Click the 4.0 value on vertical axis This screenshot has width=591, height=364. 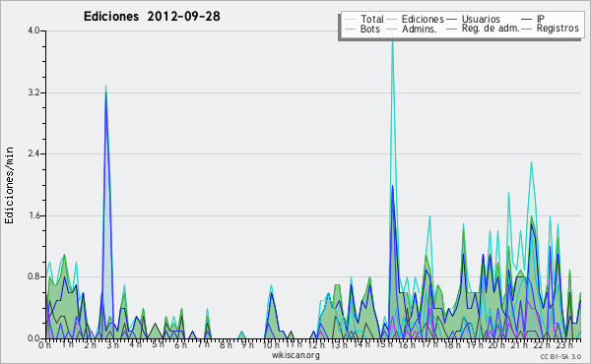pyautogui.click(x=33, y=30)
